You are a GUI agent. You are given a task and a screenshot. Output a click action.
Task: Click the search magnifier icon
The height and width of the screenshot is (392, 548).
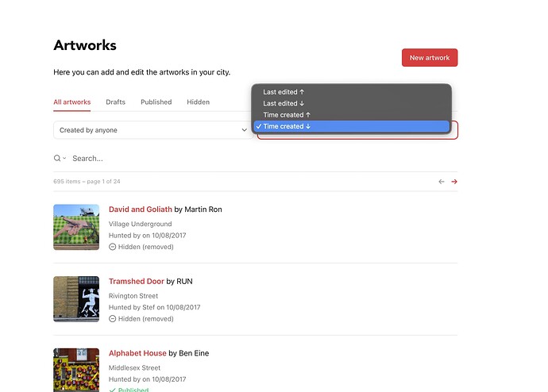pos(57,159)
